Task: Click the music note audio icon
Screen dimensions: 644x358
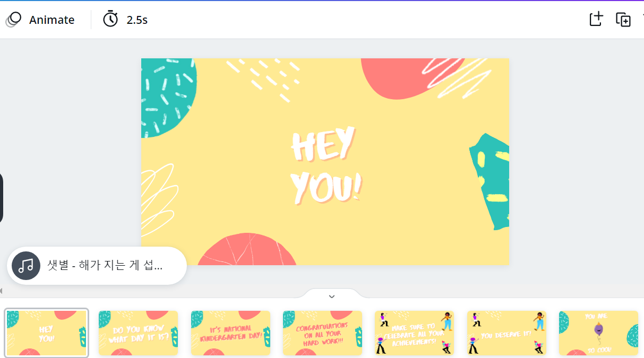Action: 26,266
